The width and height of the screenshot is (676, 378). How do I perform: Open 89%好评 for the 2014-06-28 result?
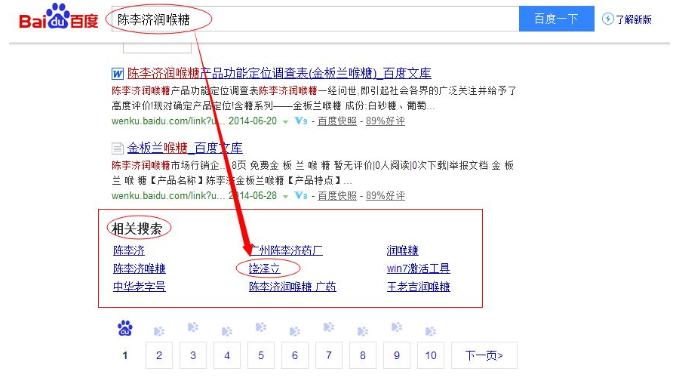click(385, 196)
